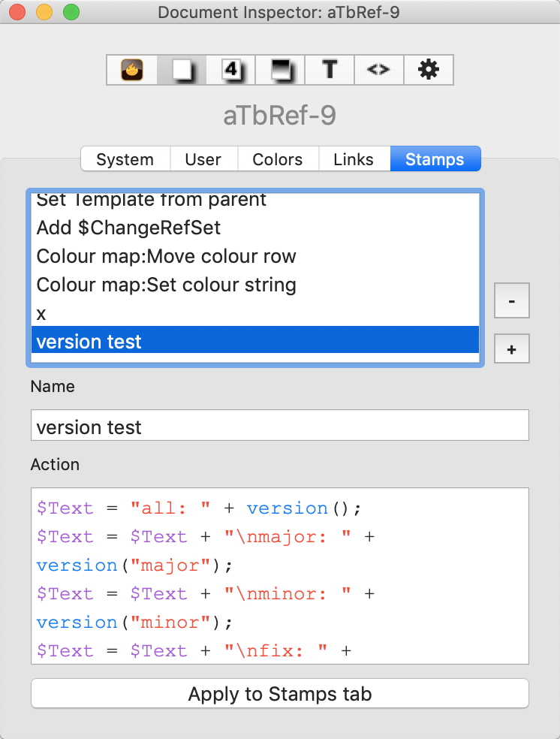
Task: Select the inspector icon showing number 4
Action: tap(230, 71)
